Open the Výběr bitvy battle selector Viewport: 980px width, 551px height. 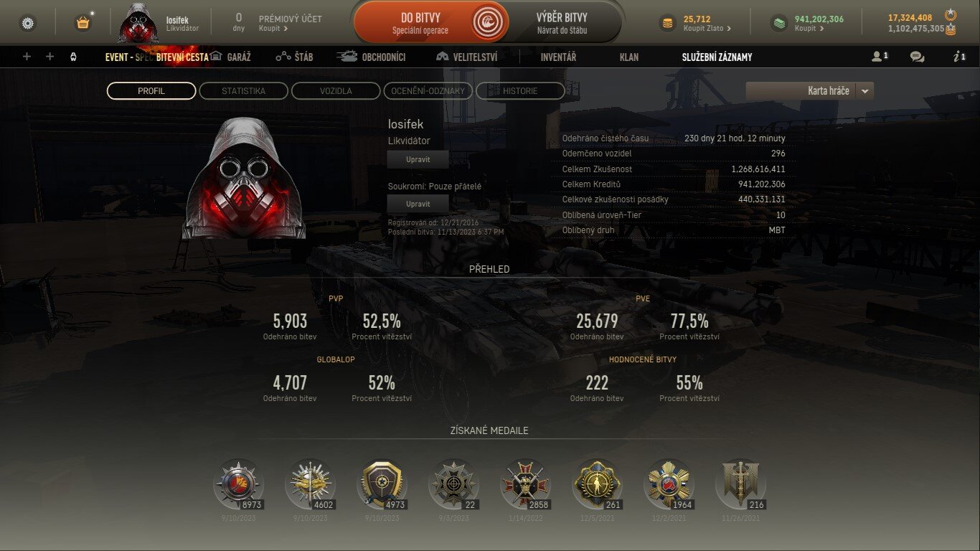coord(562,23)
